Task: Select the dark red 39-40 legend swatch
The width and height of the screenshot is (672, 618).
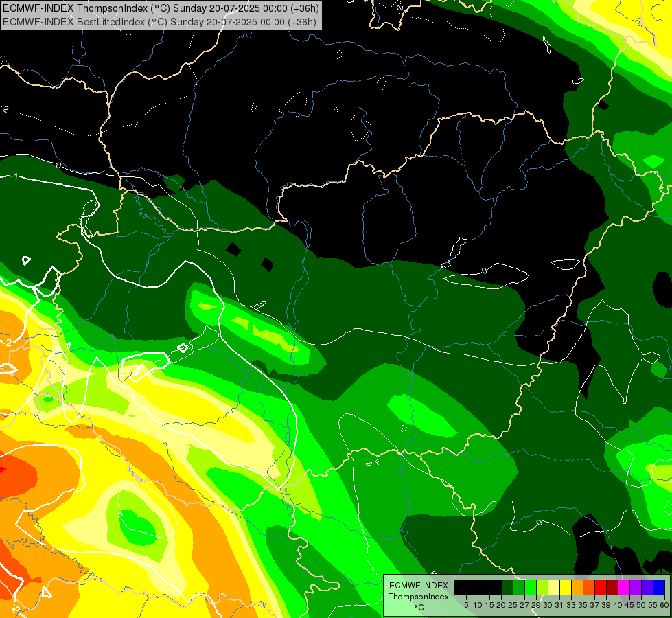Action: coord(612,587)
